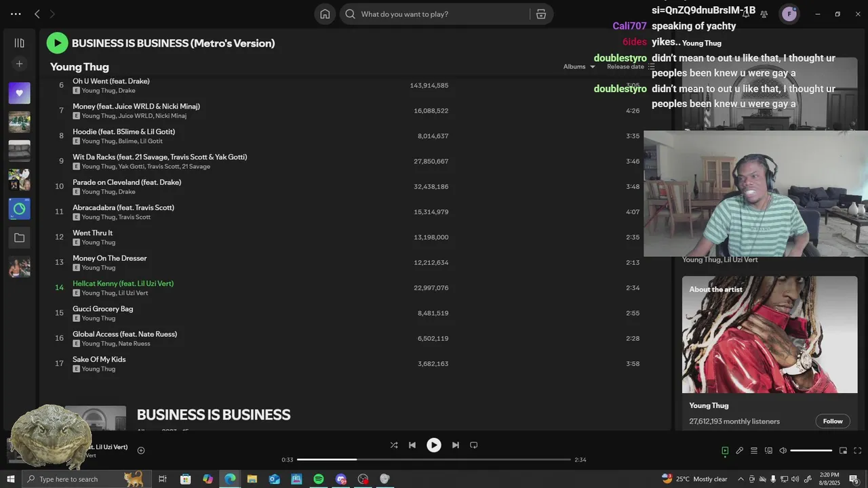
Task: Open the Browse icon in search bar
Action: [x=541, y=14]
